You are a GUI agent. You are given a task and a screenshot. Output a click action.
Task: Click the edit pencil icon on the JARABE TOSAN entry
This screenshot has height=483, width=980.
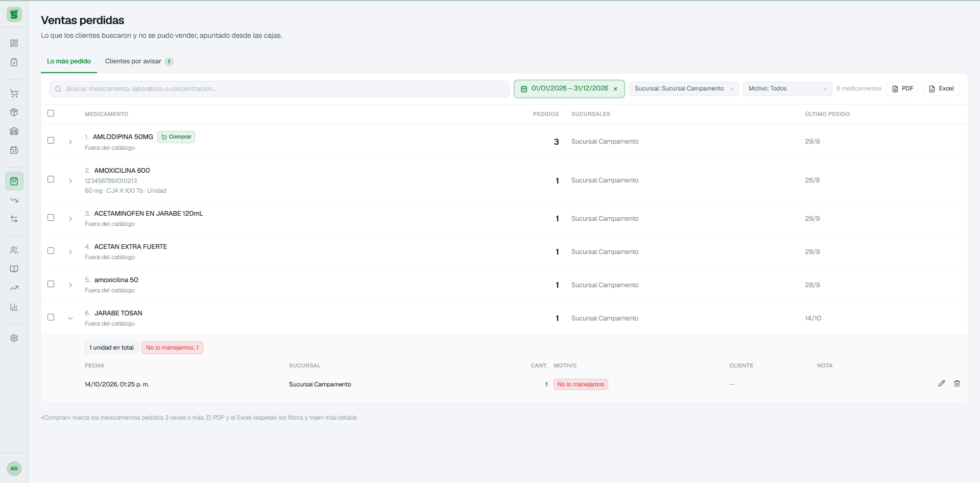click(942, 383)
